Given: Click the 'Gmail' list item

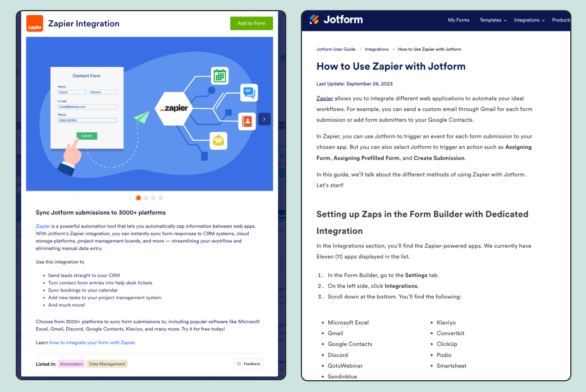Looking at the screenshot, I should coord(335,333).
